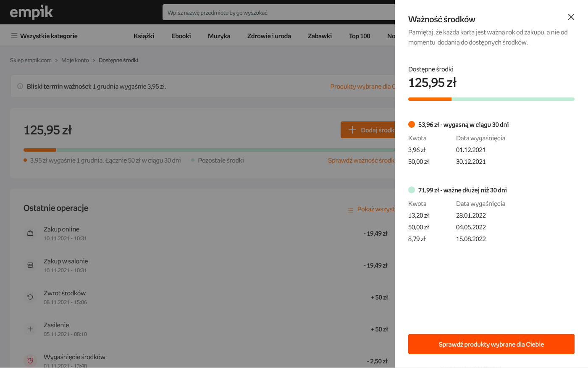The width and height of the screenshot is (588, 368).
Task: Click the info icon beside Bliski termin ważności
Action: coord(20,87)
